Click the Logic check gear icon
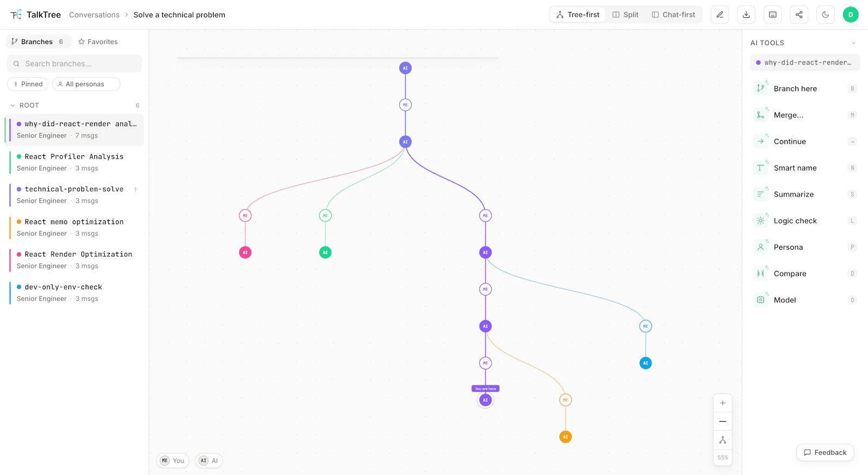 click(761, 221)
